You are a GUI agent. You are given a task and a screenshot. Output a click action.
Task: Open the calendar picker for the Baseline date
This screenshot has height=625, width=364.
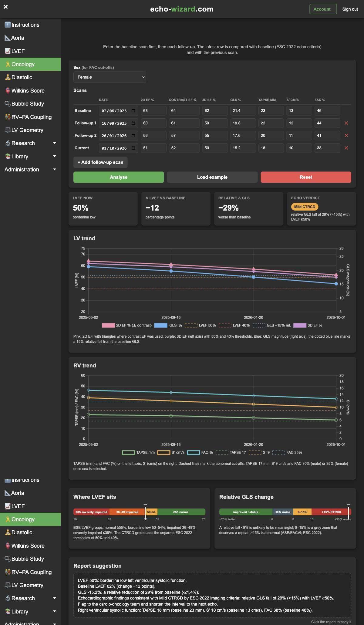click(x=133, y=111)
